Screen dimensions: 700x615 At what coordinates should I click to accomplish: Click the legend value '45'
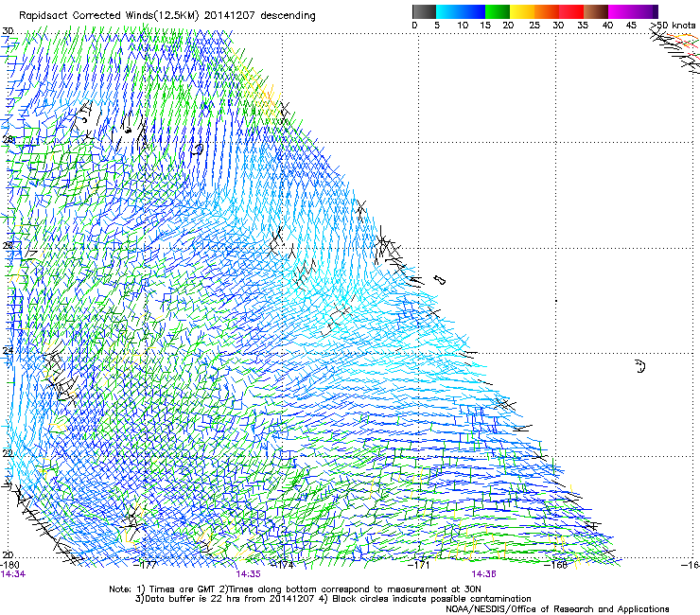(631, 26)
